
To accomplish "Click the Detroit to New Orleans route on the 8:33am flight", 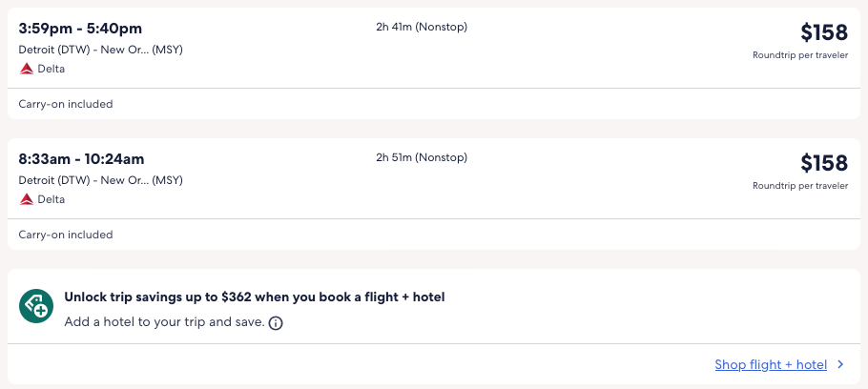I will (100, 180).
